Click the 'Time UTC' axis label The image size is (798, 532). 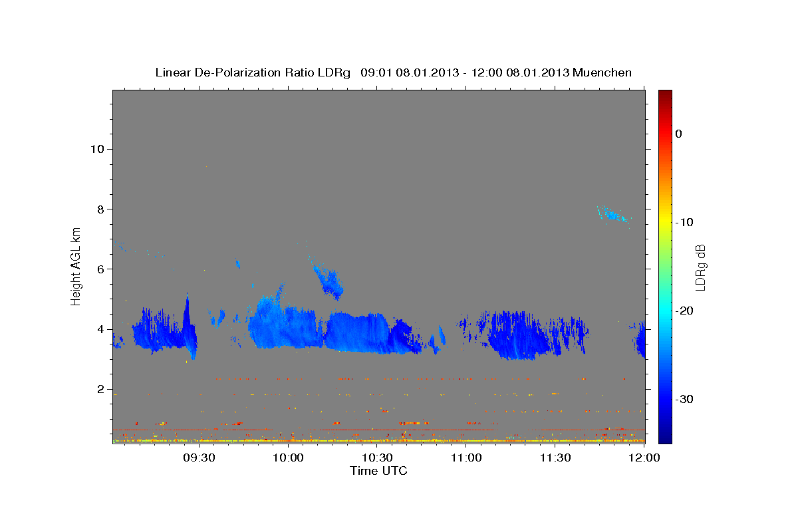(378, 471)
